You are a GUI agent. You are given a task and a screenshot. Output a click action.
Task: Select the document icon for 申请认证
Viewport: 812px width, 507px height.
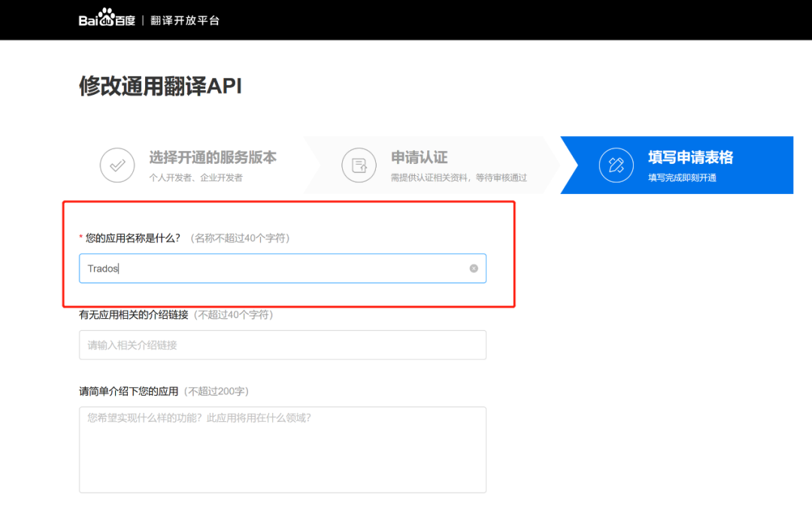359,165
